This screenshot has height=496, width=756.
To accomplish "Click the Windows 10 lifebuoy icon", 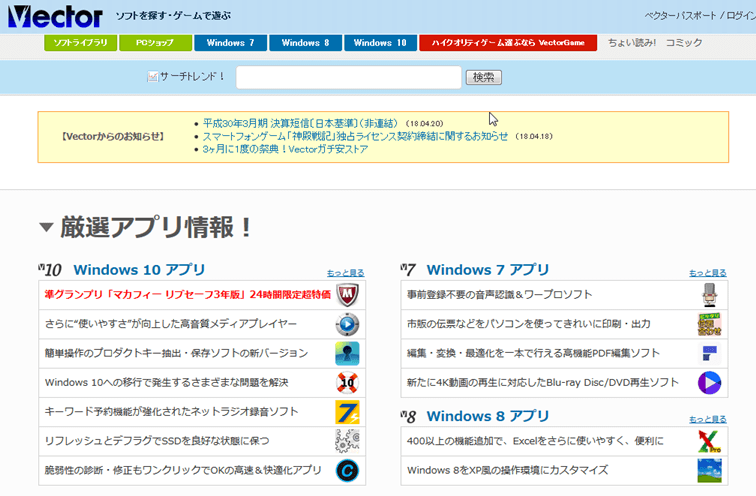I will coord(347,383).
